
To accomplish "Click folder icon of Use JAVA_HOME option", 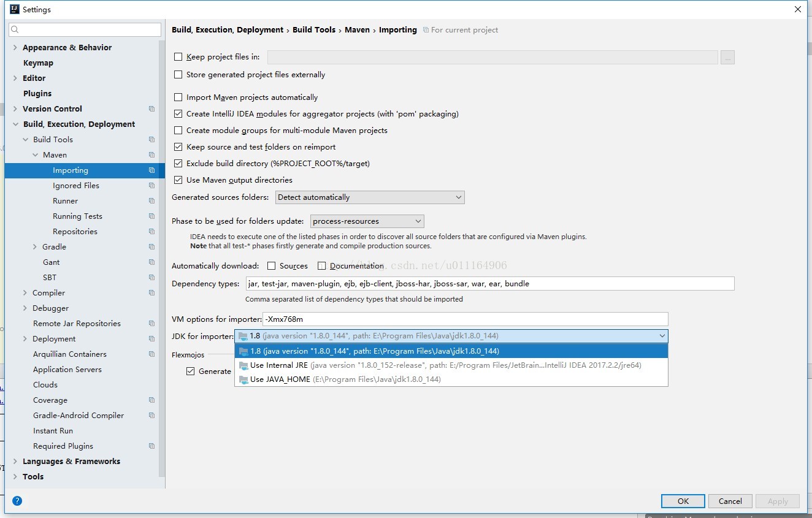I will [x=243, y=379].
